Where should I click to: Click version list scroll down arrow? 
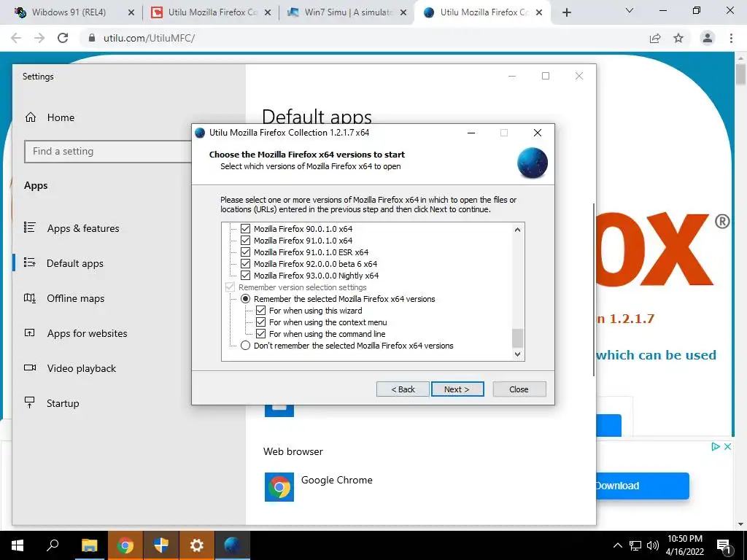point(518,354)
